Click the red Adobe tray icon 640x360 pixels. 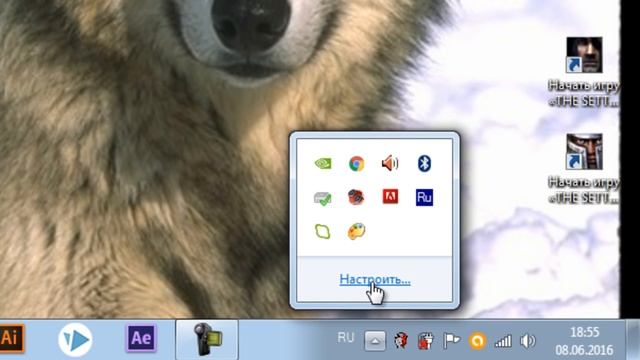click(x=390, y=196)
